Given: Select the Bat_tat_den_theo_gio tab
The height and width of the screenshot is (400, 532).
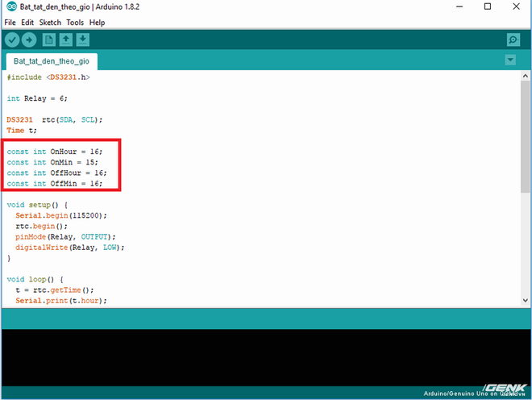Looking at the screenshot, I should 52,61.
